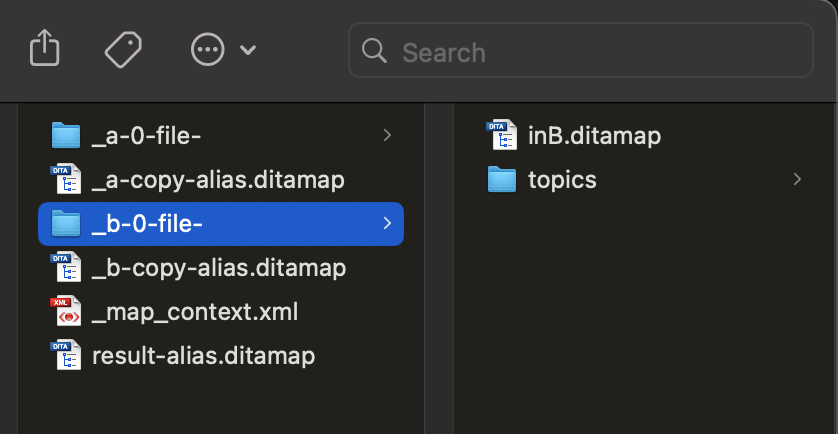The width and height of the screenshot is (838, 434).
Task: Click the result-alias.ditamap DITA icon
Action: (65, 356)
